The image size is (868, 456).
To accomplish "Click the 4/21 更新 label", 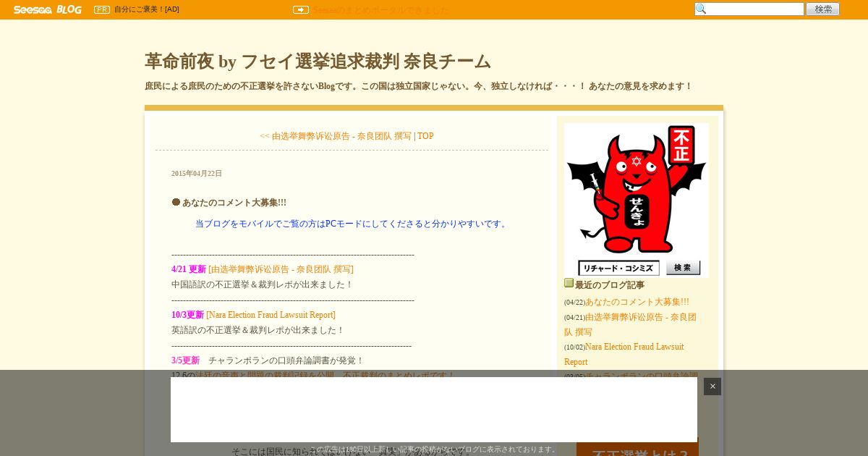I will point(189,269).
